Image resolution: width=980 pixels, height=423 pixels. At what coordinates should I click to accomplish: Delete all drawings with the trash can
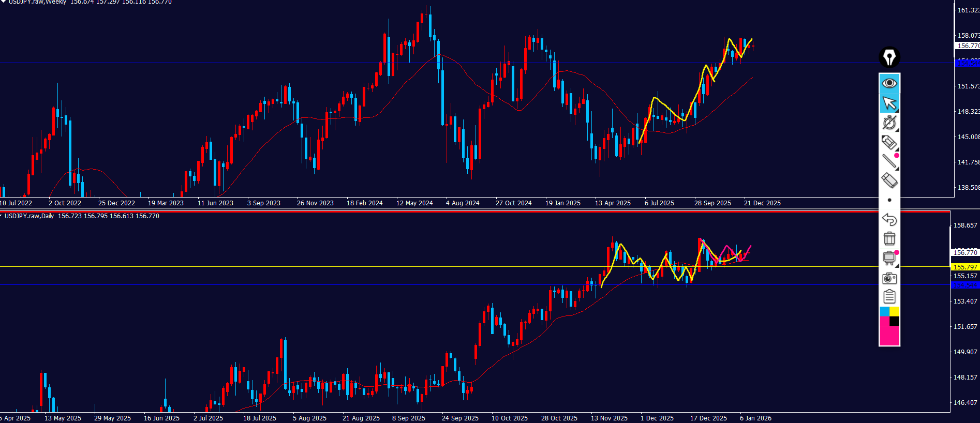pyautogui.click(x=889, y=238)
